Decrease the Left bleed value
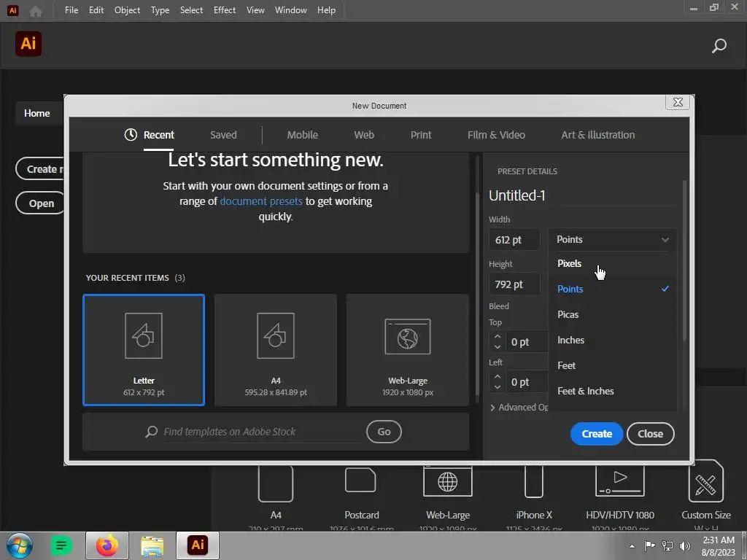This screenshot has width=747, height=560. point(498,387)
